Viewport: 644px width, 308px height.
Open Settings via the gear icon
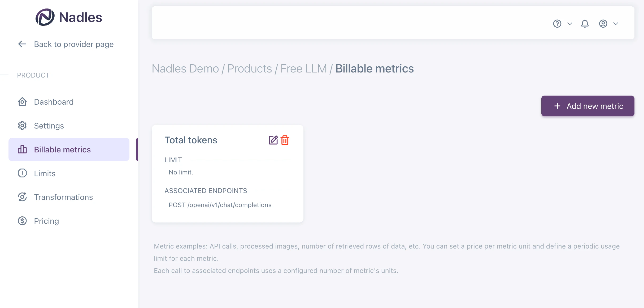pyautogui.click(x=22, y=126)
